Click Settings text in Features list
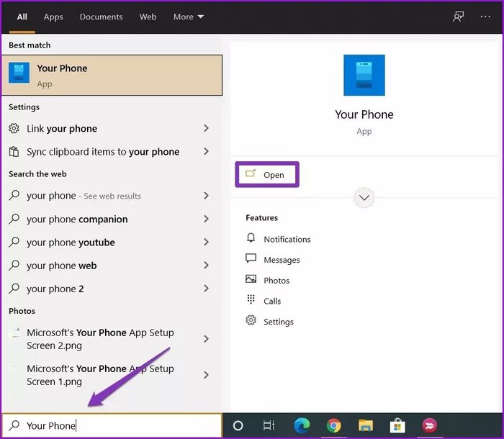This screenshot has width=504, height=439. coord(279,322)
